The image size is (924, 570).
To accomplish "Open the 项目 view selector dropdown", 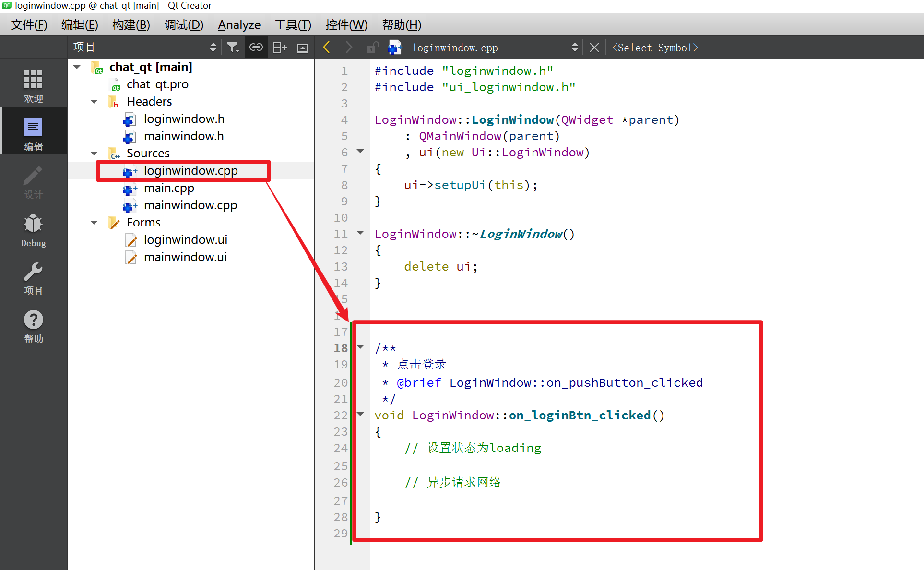I will pos(144,47).
